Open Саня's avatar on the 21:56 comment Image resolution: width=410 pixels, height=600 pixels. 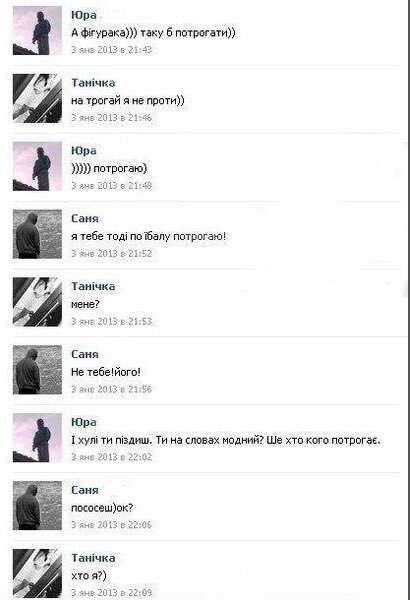37,370
